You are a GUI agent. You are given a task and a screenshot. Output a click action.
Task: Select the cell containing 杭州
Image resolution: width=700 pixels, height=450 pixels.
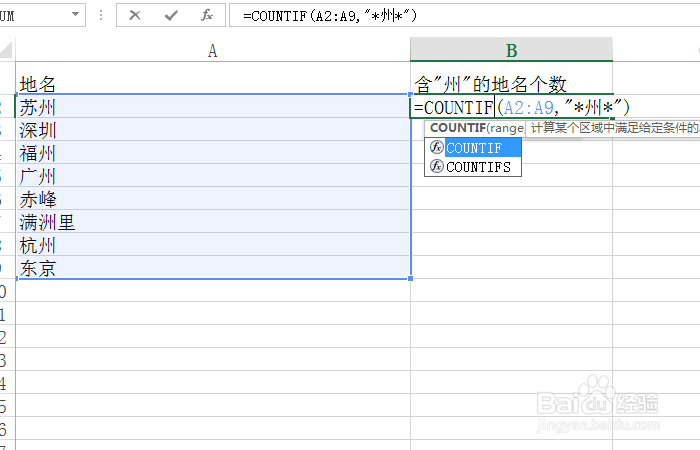213,245
